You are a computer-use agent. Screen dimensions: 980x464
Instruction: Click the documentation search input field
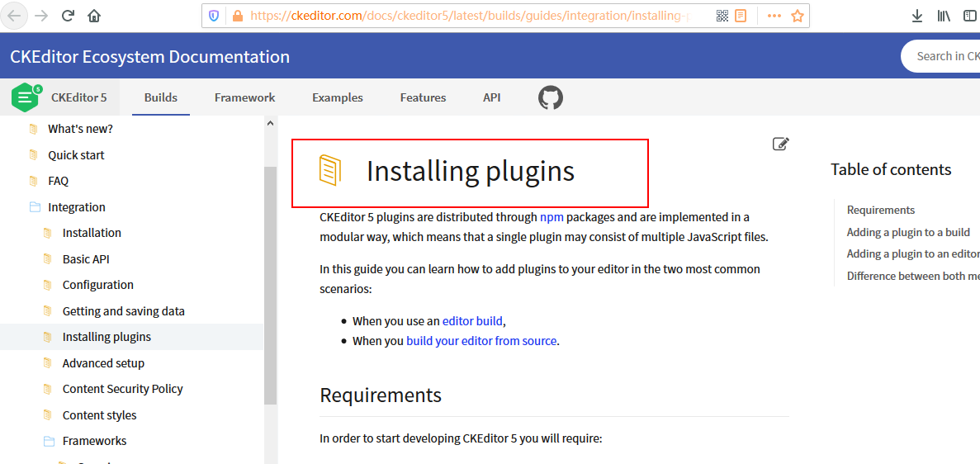click(940, 56)
